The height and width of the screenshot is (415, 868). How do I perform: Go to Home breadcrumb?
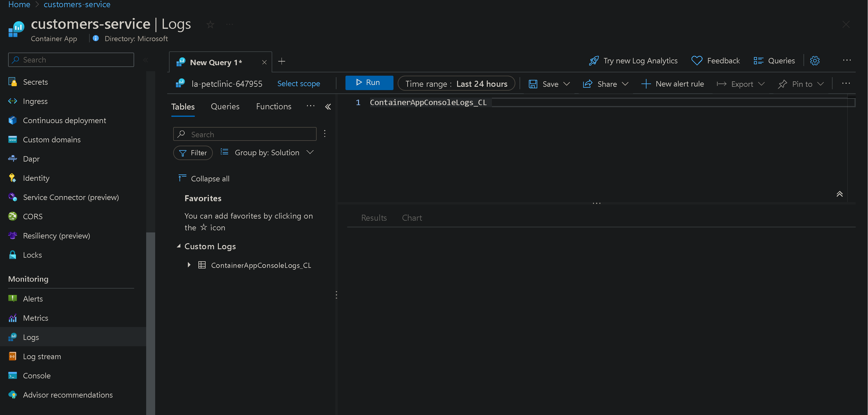pos(19,5)
